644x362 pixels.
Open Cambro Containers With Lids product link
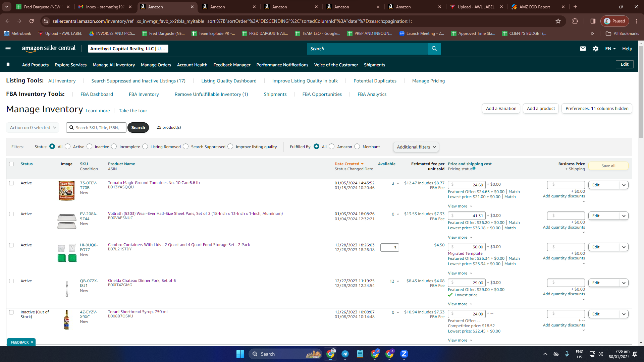179,245
